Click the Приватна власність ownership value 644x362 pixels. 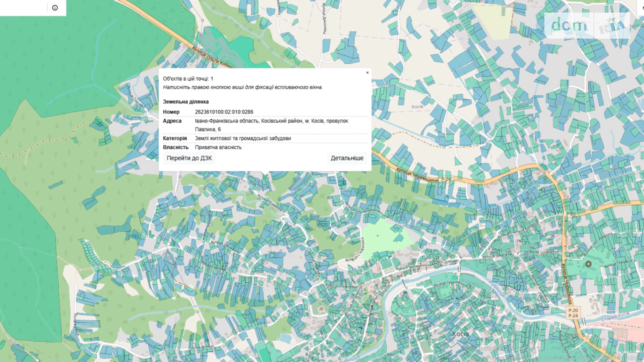[x=218, y=147]
